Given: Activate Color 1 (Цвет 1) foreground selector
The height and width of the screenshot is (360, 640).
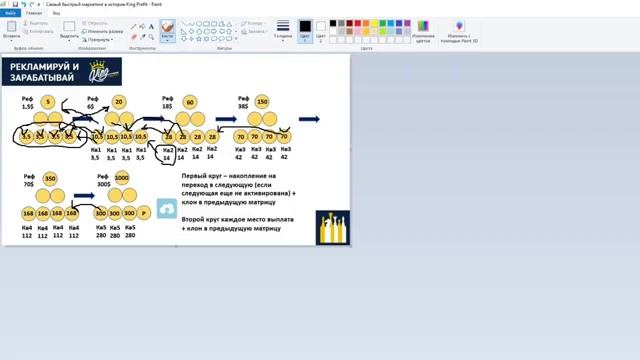Looking at the screenshot, I should pyautogui.click(x=305, y=30).
